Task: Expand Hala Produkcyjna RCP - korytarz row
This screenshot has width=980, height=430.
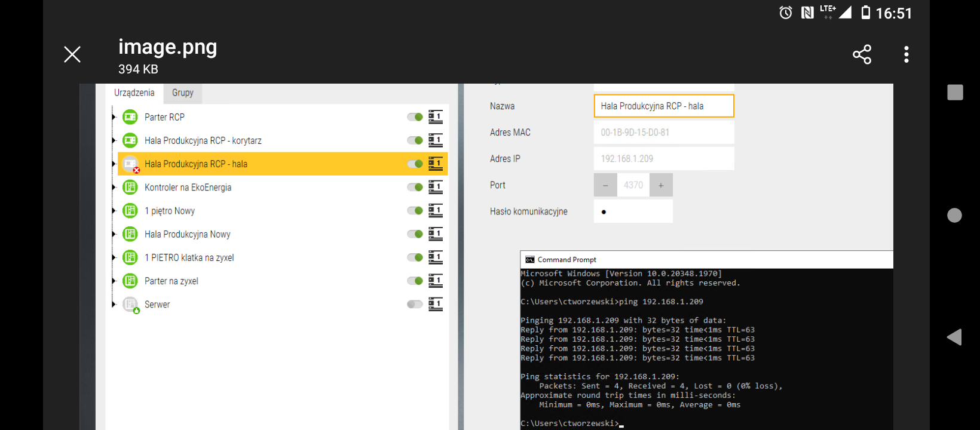Action: pyautogui.click(x=113, y=140)
